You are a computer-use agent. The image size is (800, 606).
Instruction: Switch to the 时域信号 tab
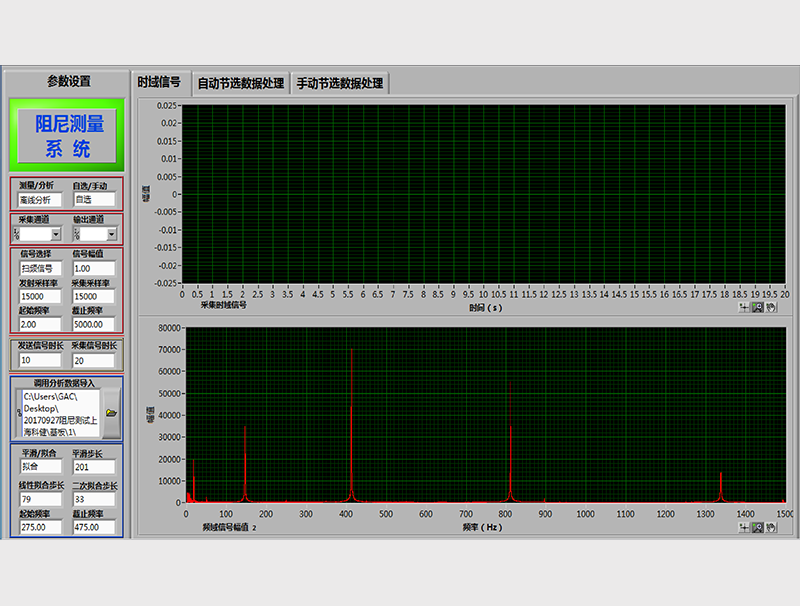159,82
